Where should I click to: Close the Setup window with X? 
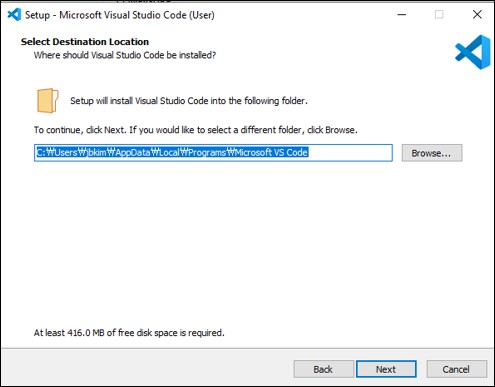pyautogui.click(x=477, y=14)
